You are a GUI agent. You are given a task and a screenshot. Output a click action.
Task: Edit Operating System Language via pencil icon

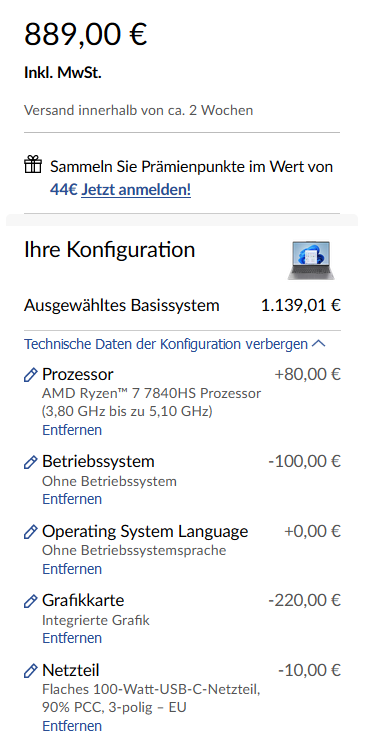click(x=30, y=531)
